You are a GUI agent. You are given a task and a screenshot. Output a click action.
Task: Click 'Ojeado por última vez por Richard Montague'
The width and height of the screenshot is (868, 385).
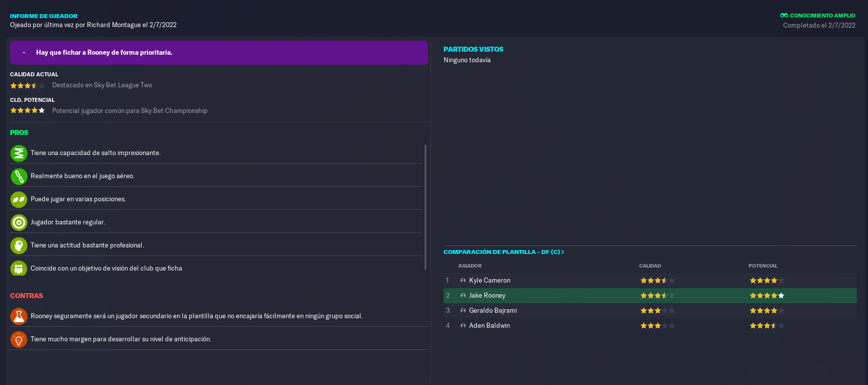tap(93, 25)
